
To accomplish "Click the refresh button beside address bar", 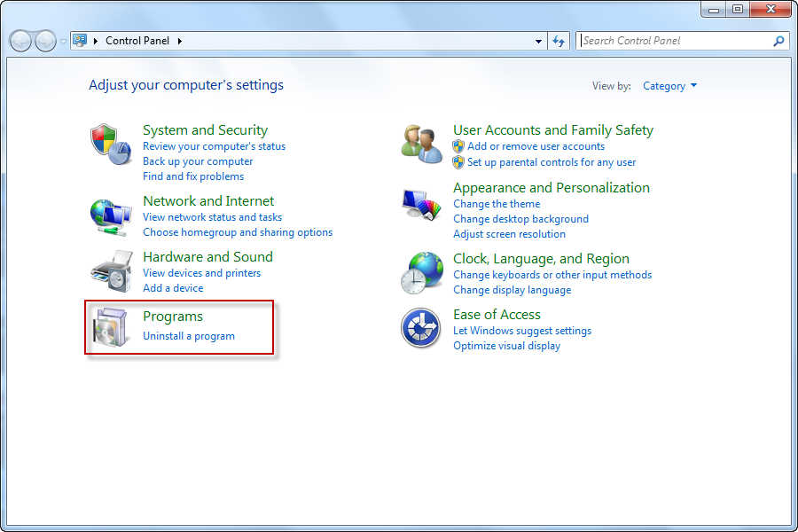I will [x=559, y=42].
